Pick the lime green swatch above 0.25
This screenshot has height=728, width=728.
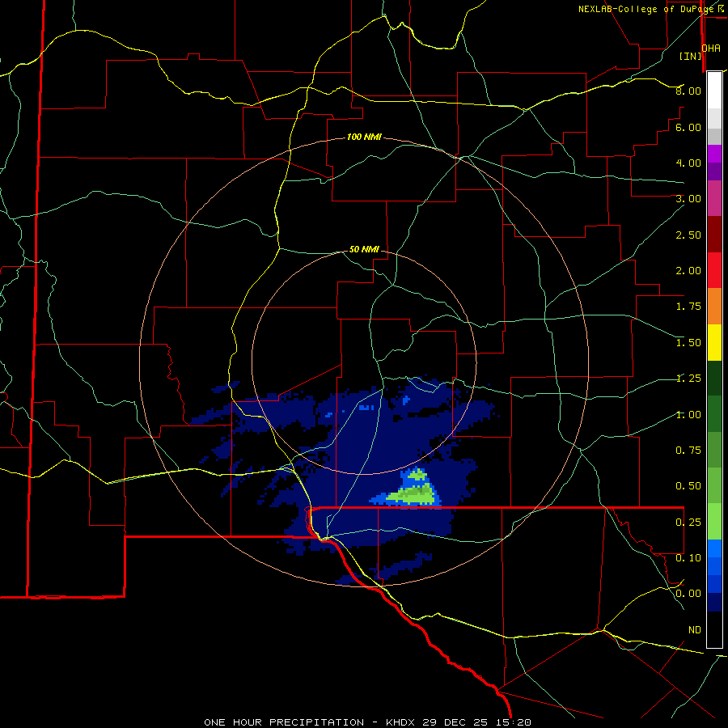tap(714, 522)
